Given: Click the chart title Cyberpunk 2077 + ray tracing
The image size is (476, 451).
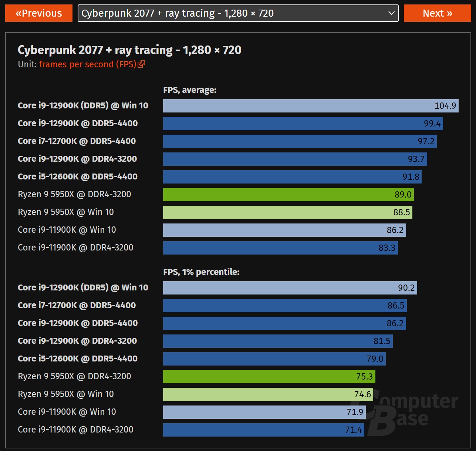Looking at the screenshot, I should pyautogui.click(x=129, y=50).
